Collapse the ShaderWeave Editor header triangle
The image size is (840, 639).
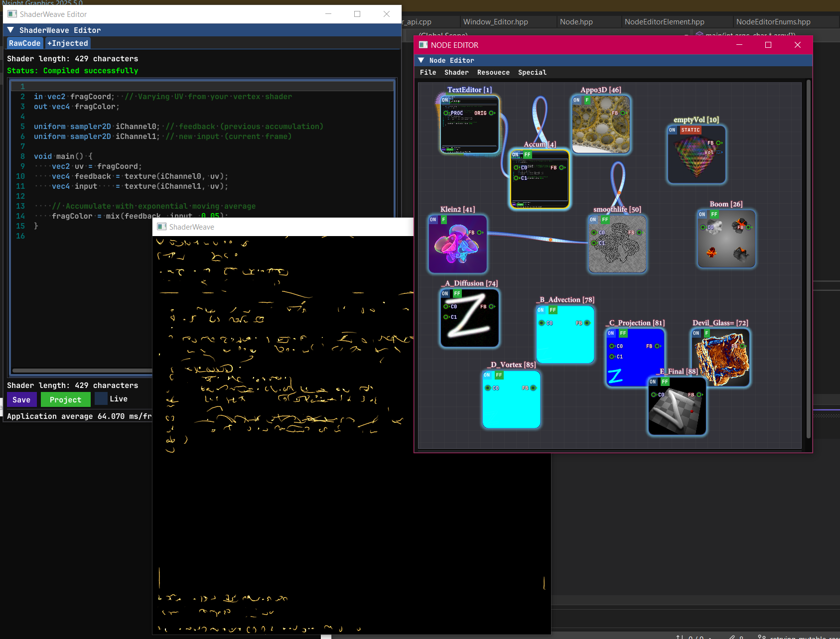[x=10, y=30]
